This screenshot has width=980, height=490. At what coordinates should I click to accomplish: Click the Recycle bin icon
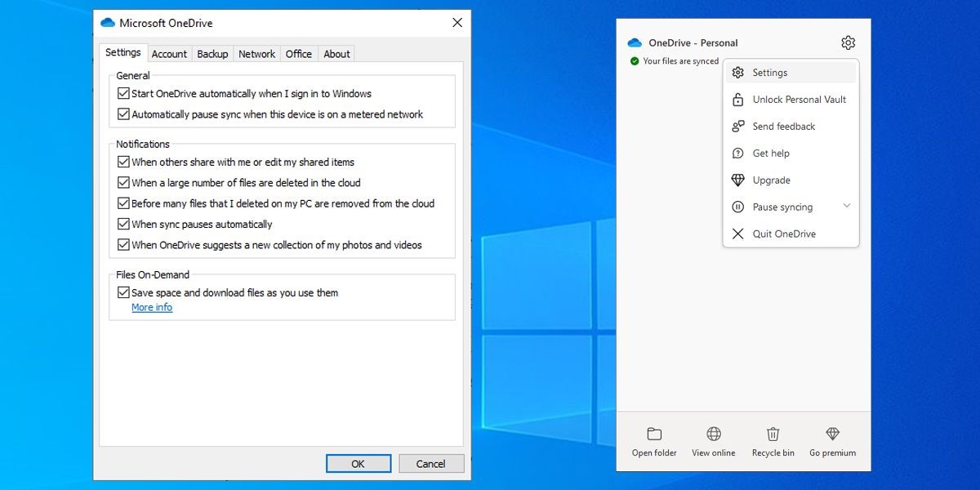coord(773,434)
